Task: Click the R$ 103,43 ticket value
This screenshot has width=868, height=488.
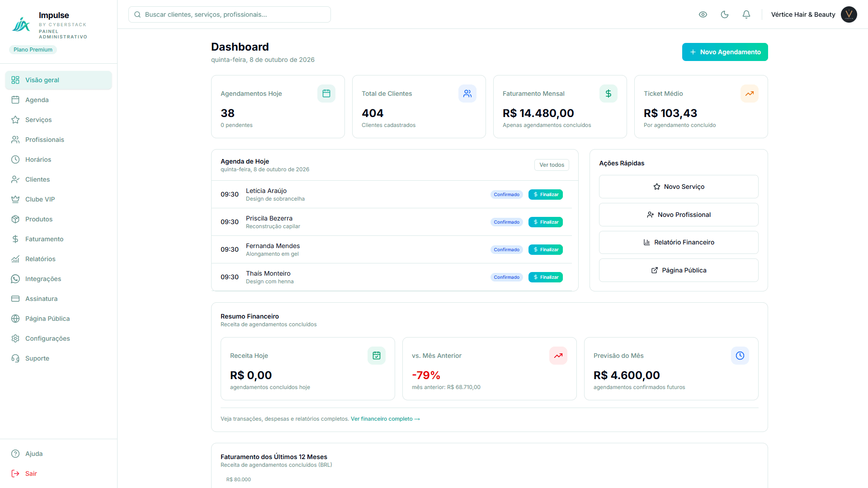Action: coord(670,113)
